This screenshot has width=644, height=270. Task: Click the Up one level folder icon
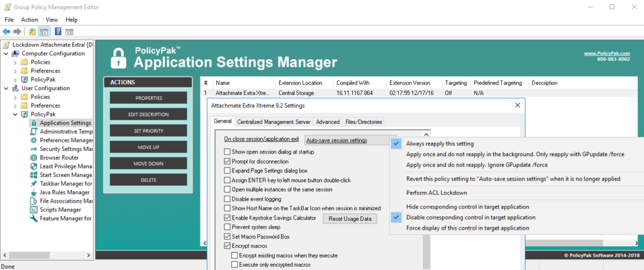point(32,31)
